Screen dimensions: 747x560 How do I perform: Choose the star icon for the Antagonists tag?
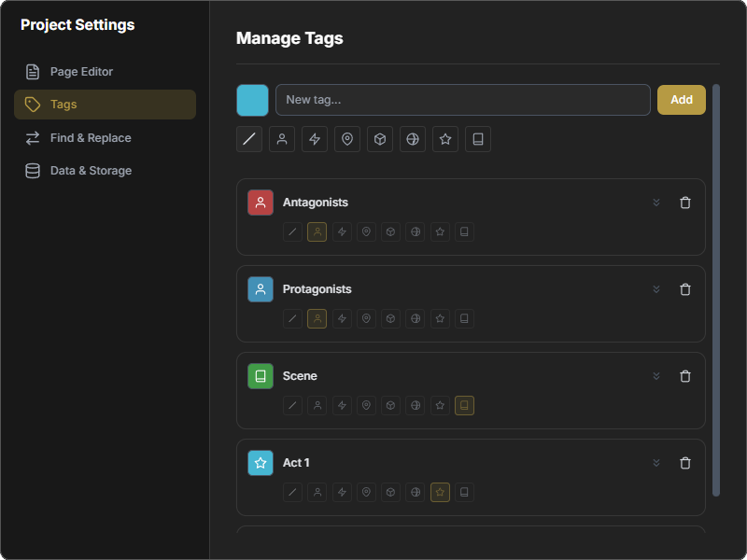point(440,231)
